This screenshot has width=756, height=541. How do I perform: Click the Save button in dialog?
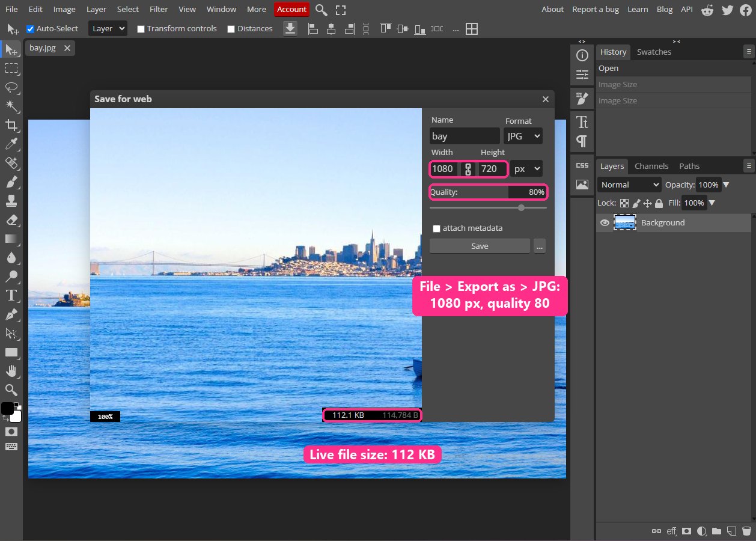480,246
